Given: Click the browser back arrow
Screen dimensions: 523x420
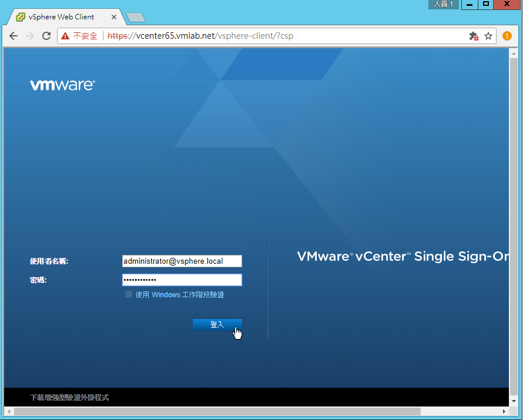Looking at the screenshot, I should (14, 36).
